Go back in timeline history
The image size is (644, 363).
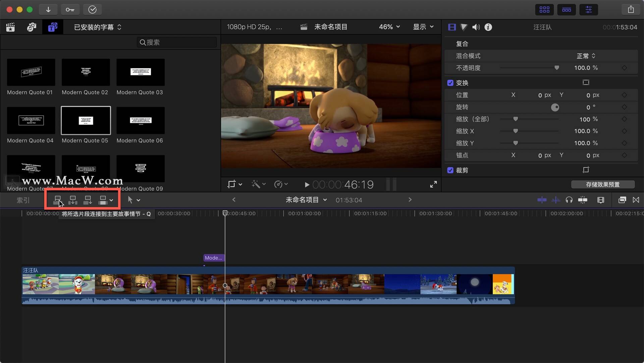[x=234, y=200]
